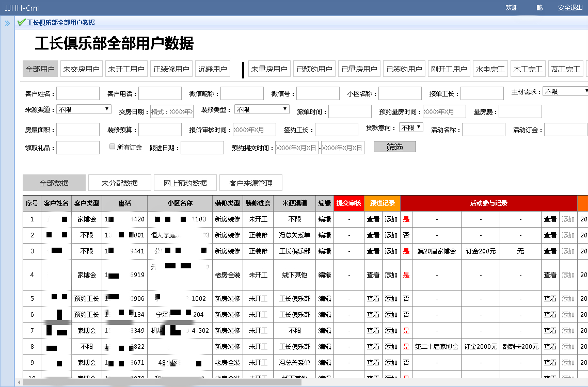This screenshot has height=387, width=588.
Task: Filter by 未交房用户 button
Action: tap(81, 69)
